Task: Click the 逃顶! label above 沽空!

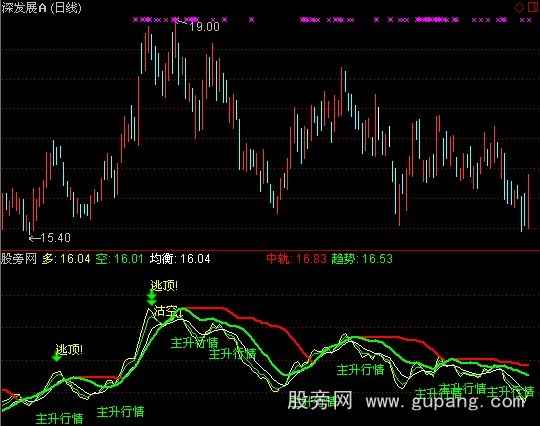Action: (164, 285)
